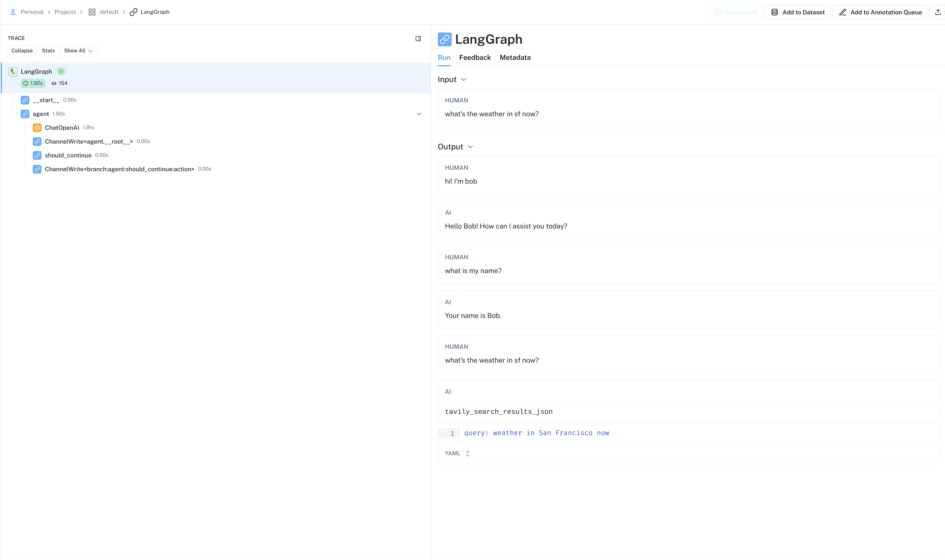Image resolution: width=945 pixels, height=560 pixels.
Task: Click the should_continue chain icon
Action: (x=37, y=155)
